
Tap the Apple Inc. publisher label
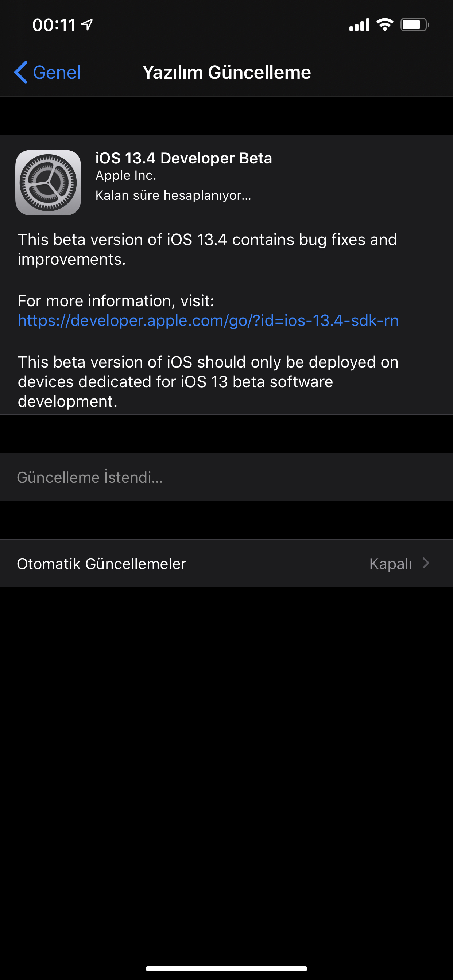(x=125, y=175)
